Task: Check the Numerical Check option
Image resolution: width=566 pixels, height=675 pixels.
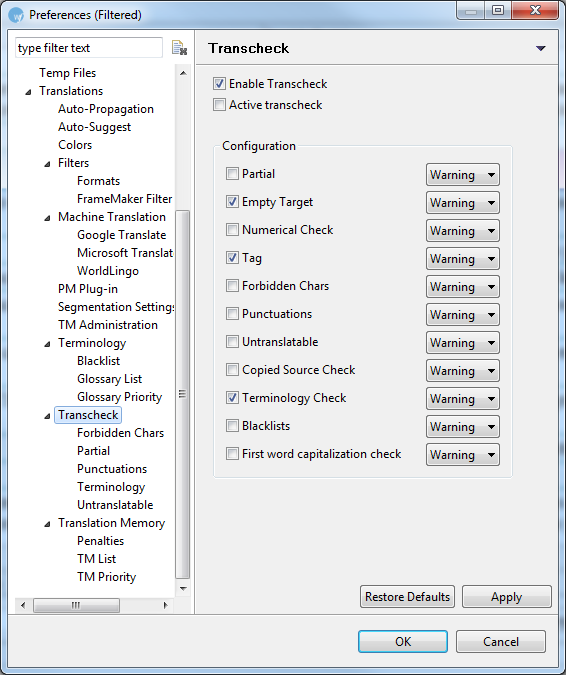Action: (232, 230)
